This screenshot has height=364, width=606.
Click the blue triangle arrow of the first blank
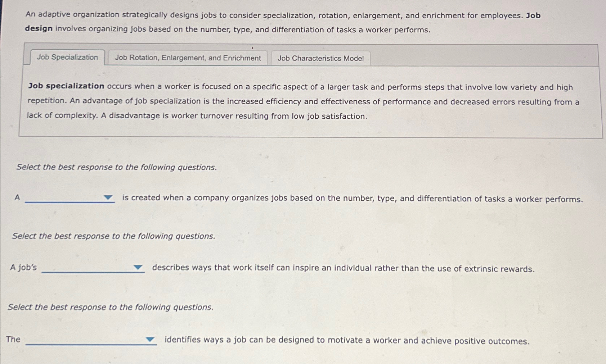107,197
